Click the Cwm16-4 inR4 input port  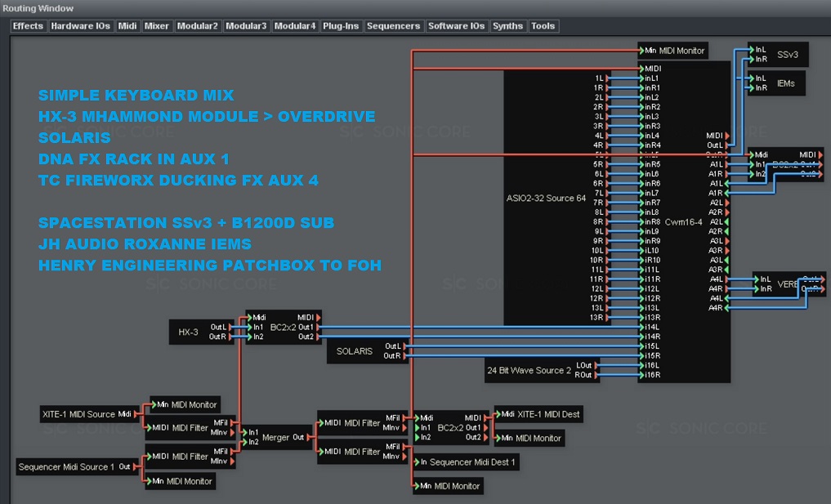point(641,145)
